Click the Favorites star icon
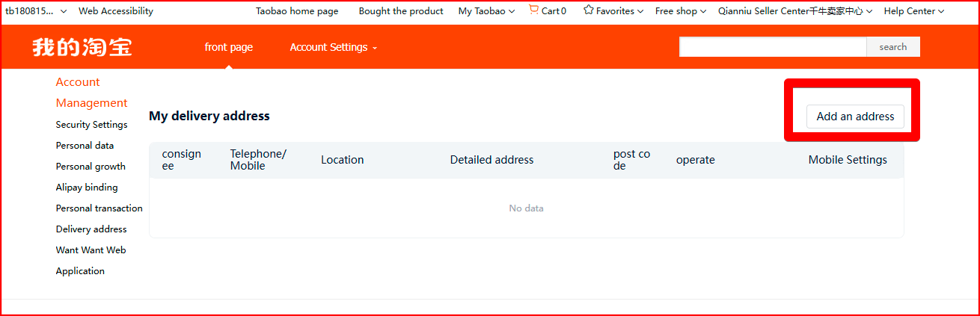This screenshot has width=980, height=316. [588, 10]
